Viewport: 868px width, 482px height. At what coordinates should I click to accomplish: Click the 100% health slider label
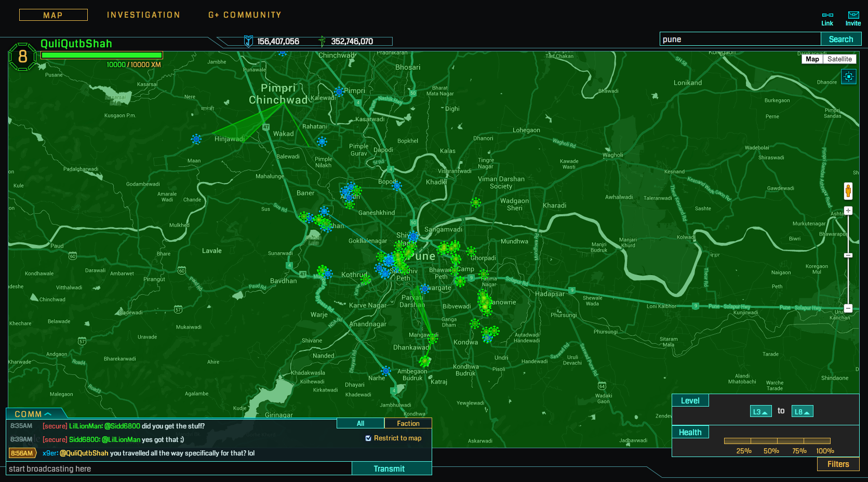[x=825, y=451]
